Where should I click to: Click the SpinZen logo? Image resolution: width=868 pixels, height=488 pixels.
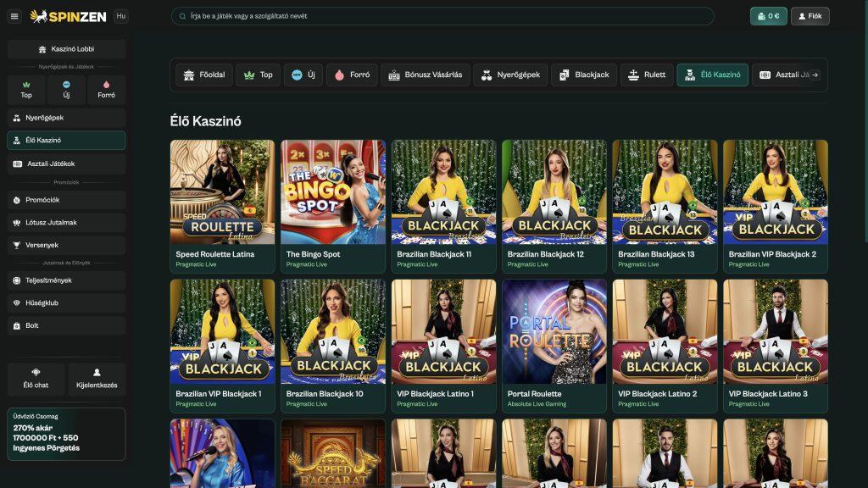click(69, 16)
